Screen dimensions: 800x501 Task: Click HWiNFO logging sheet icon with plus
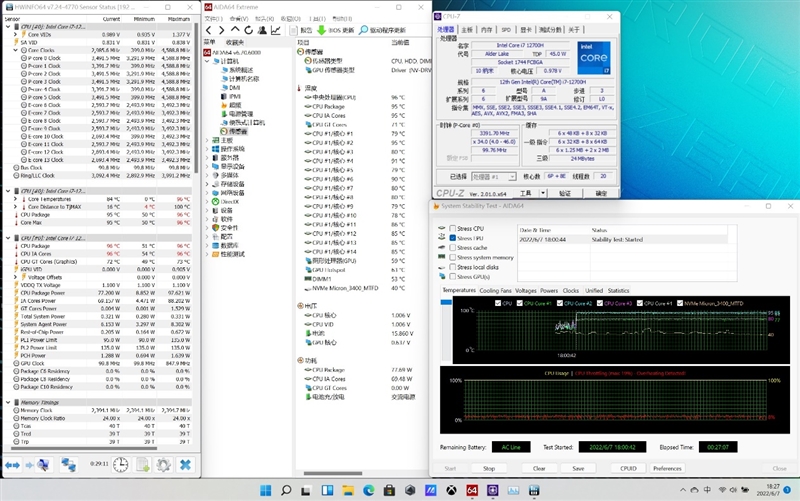click(x=142, y=465)
